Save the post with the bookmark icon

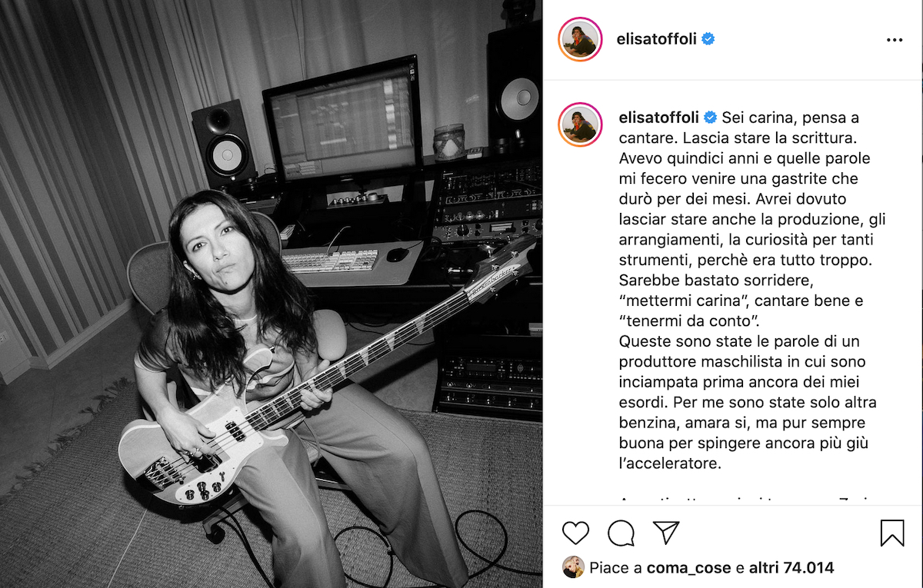892,533
